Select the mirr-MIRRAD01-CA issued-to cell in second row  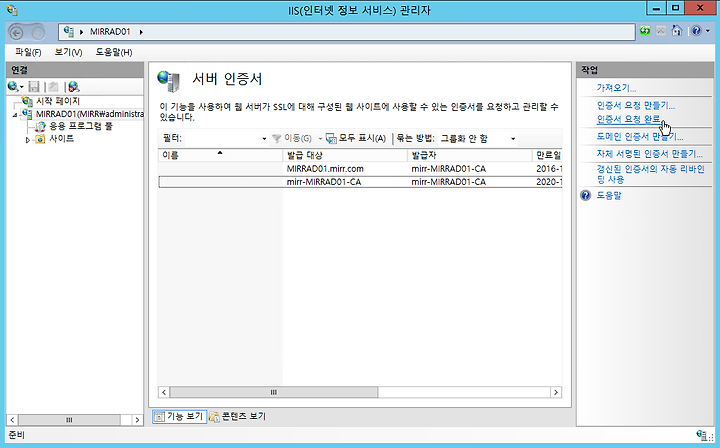point(324,182)
